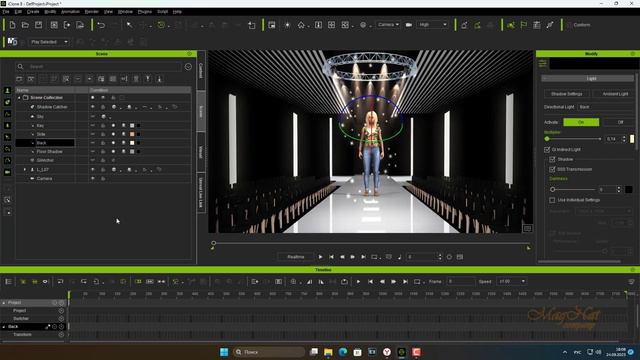Toggle visibility of the Side light

[x=93, y=134]
